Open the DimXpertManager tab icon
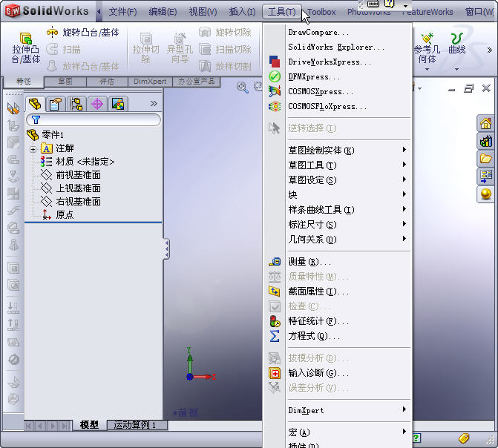The width and height of the screenshot is (498, 448). [97, 104]
